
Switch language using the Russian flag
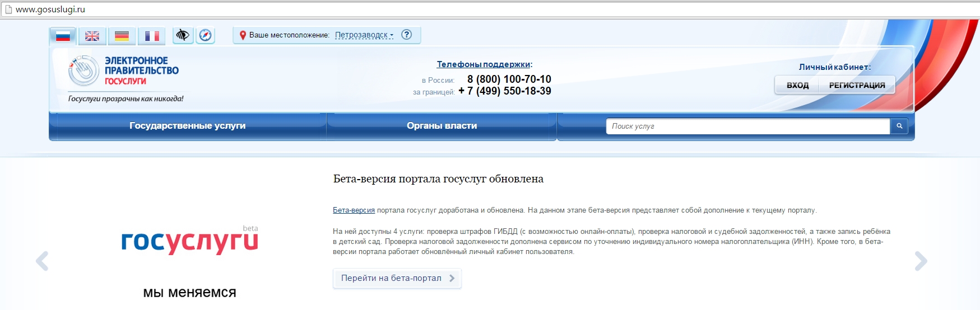coord(63,36)
